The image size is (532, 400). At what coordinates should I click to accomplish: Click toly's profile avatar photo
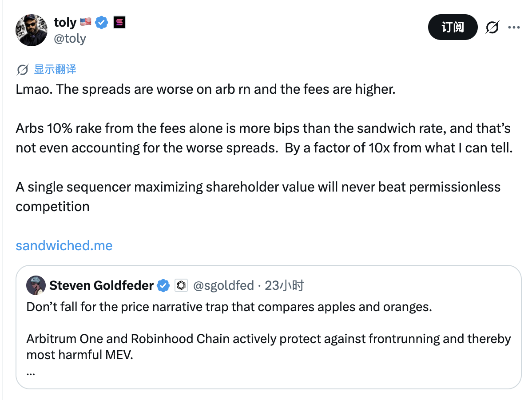coord(32,30)
